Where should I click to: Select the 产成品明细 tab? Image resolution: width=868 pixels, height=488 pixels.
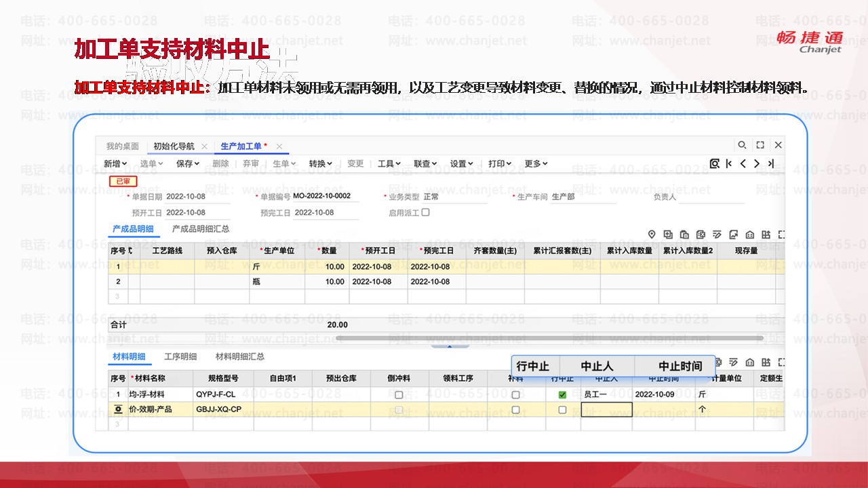[x=133, y=228]
